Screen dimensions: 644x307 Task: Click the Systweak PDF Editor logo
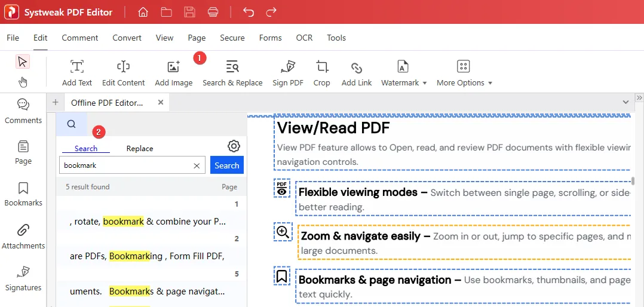click(11, 12)
